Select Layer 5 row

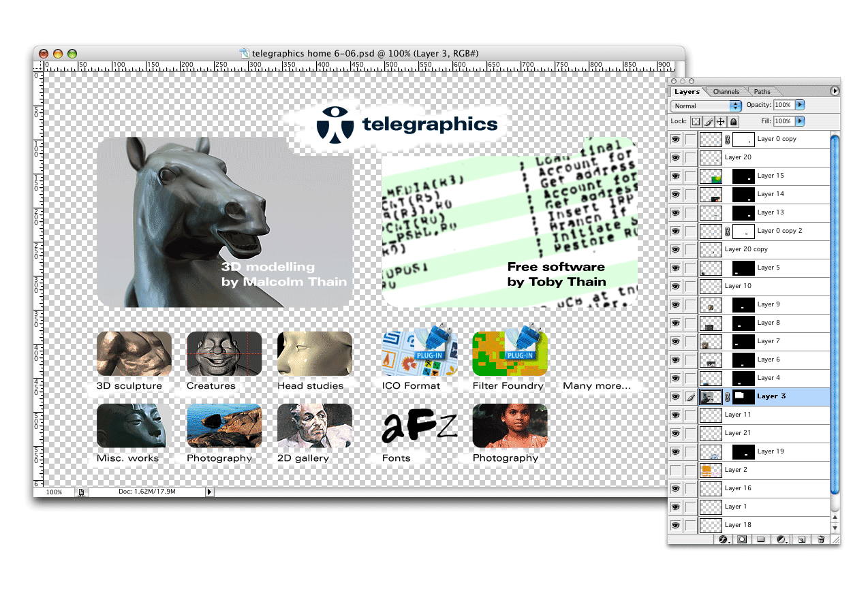click(x=749, y=268)
